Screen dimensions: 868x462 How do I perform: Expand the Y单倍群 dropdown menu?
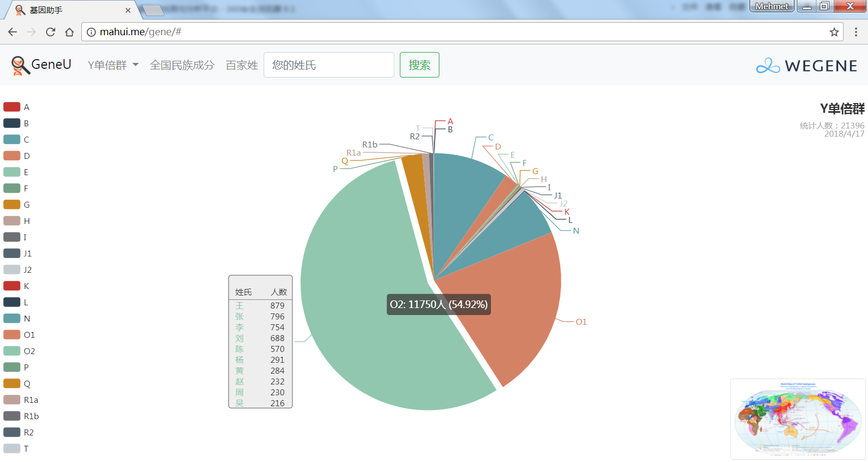pyautogui.click(x=113, y=65)
